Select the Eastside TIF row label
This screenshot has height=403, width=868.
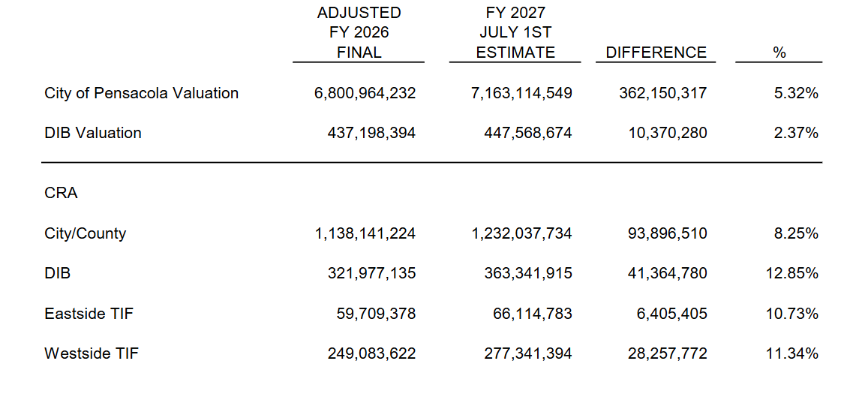click(x=89, y=314)
